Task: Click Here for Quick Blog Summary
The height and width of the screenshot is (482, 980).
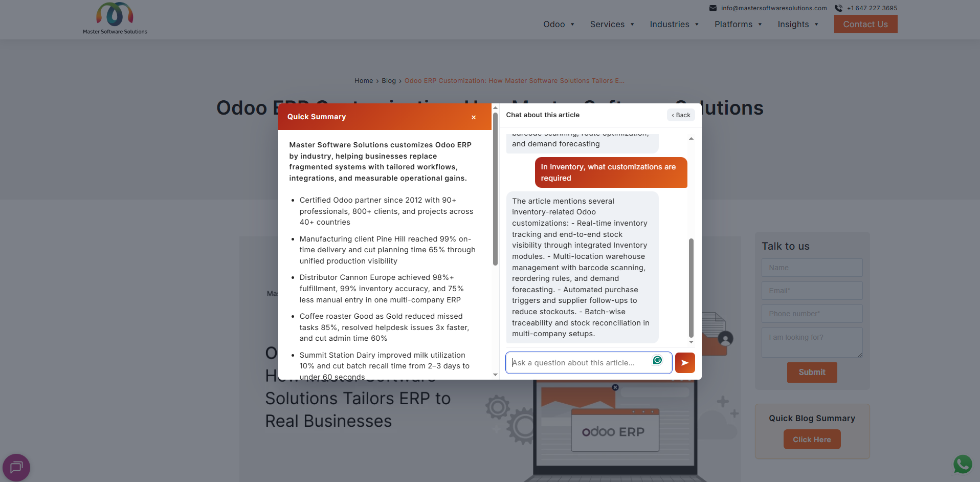Action: 812,440
